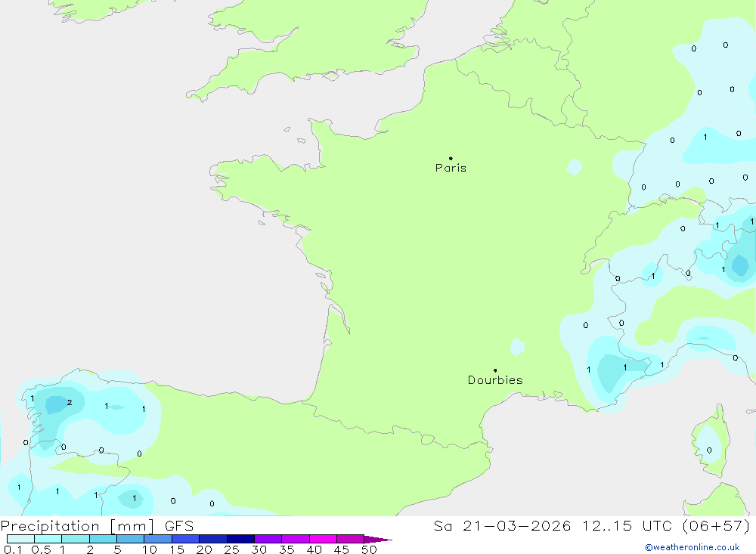
Task: Select the Paris location dot marker
Action: tap(451, 158)
